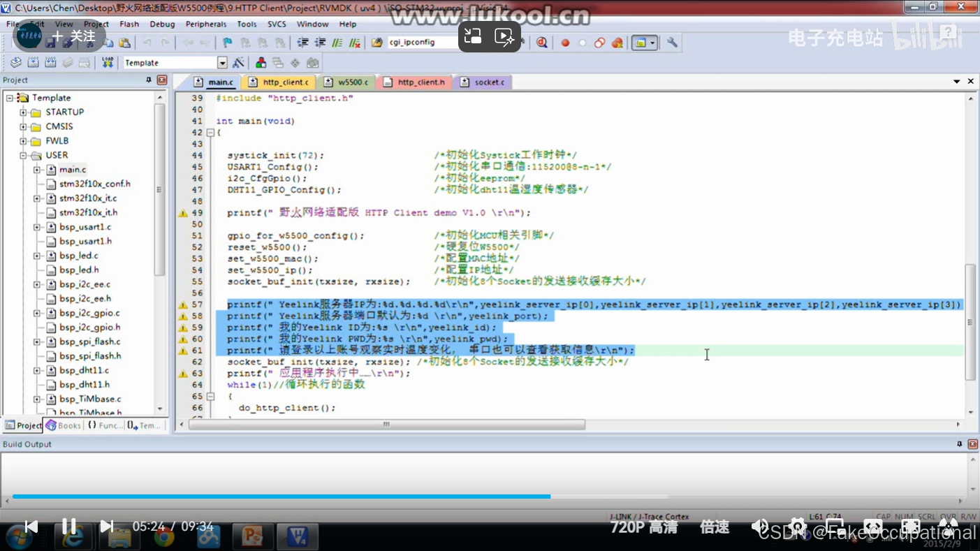Open video settings gear
980x551 pixels.
pyautogui.click(x=798, y=526)
